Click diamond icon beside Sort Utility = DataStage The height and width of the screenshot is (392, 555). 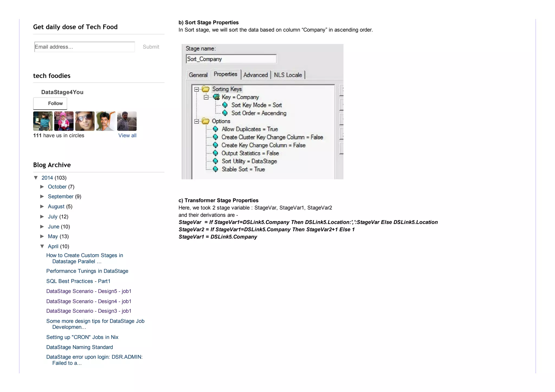point(215,161)
